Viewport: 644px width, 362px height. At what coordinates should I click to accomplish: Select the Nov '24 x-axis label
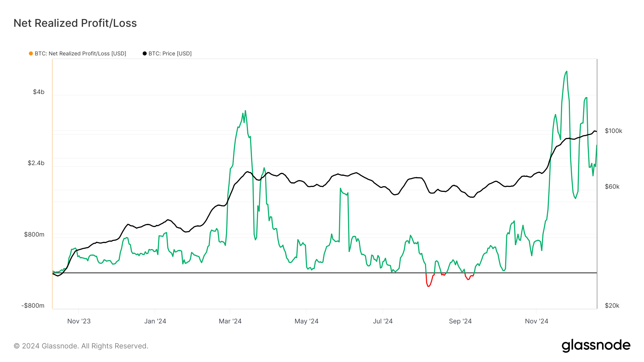pos(536,321)
